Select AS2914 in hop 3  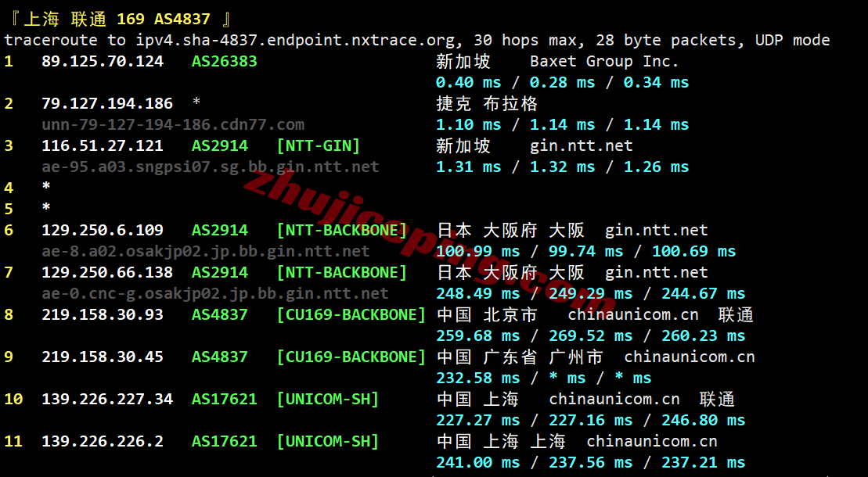pyautogui.click(x=220, y=145)
